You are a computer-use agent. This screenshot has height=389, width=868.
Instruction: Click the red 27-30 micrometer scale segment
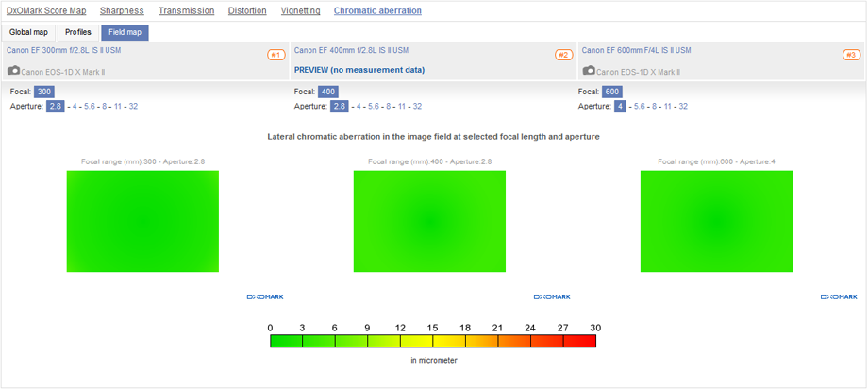click(x=579, y=341)
